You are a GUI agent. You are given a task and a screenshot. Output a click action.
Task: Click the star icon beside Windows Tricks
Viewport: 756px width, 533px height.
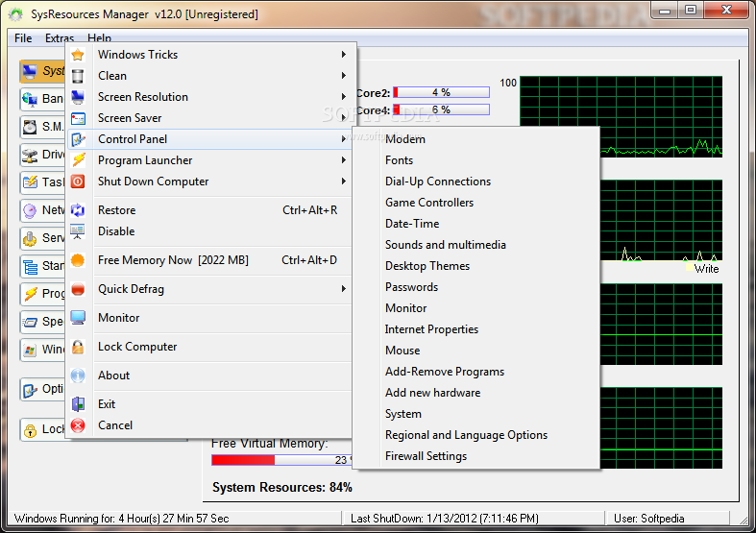[x=78, y=55]
